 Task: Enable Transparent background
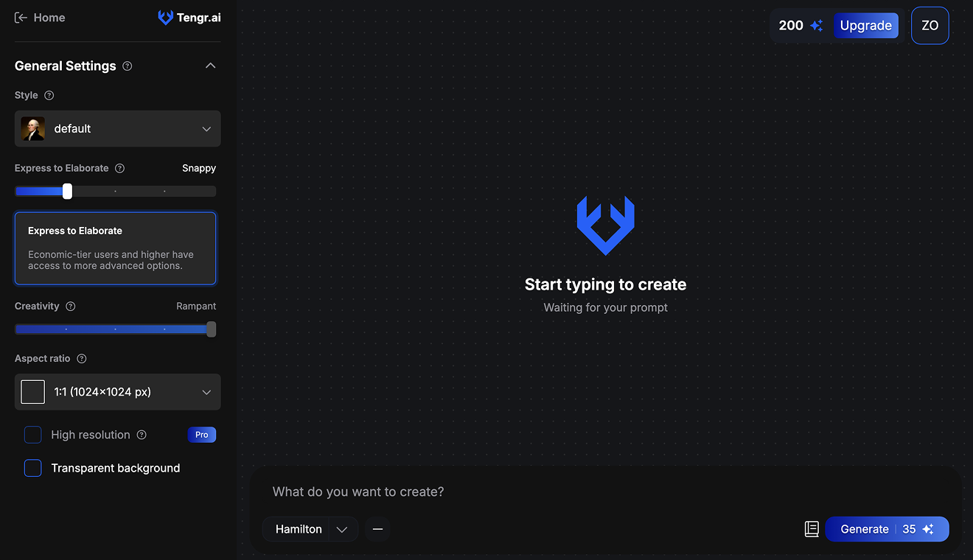(x=32, y=468)
